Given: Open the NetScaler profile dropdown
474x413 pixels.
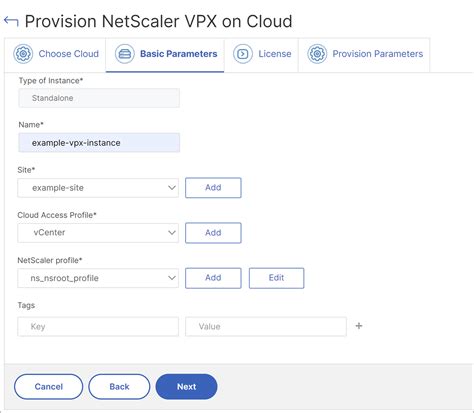Looking at the screenshot, I should 98,278.
